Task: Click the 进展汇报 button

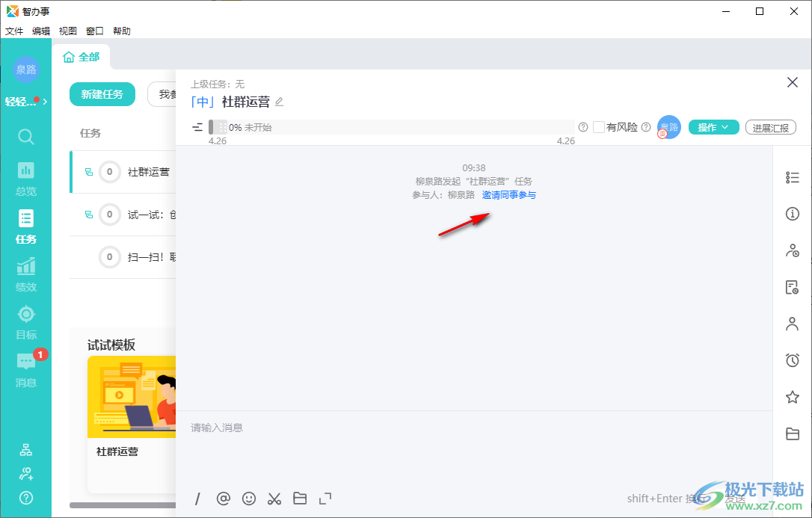Action: click(x=771, y=127)
